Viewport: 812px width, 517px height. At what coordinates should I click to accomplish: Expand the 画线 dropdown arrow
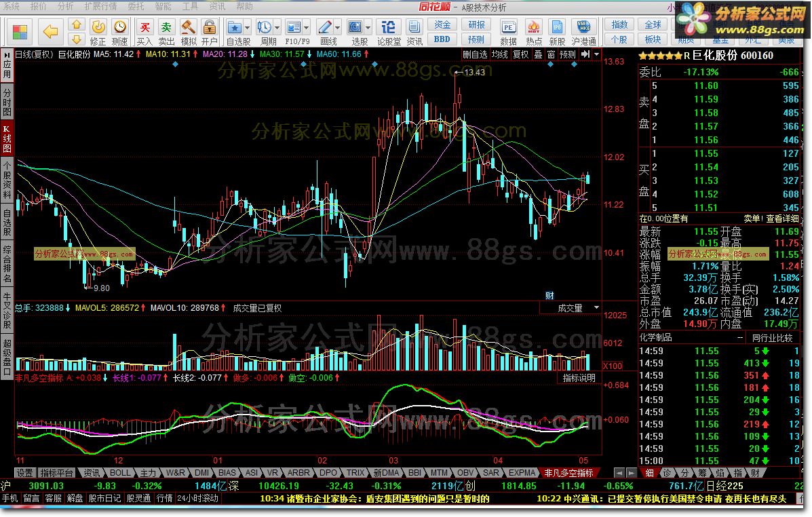pos(338,27)
